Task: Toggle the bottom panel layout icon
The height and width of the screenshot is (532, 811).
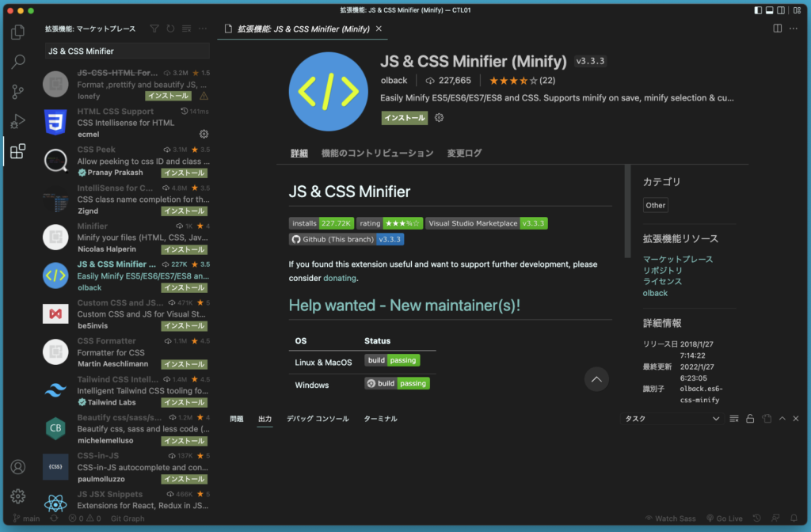Action: (x=770, y=10)
